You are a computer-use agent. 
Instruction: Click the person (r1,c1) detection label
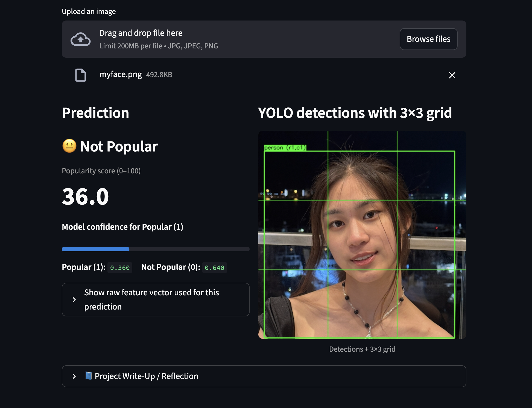pyautogui.click(x=285, y=147)
